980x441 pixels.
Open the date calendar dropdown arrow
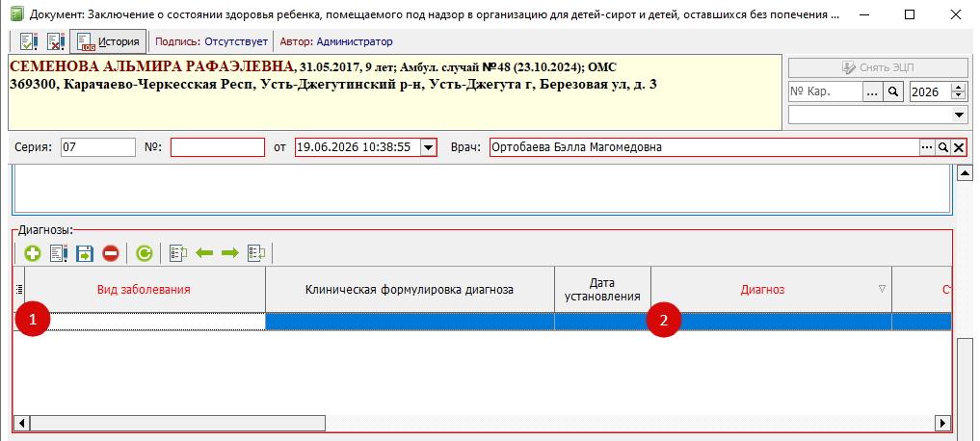pos(428,147)
